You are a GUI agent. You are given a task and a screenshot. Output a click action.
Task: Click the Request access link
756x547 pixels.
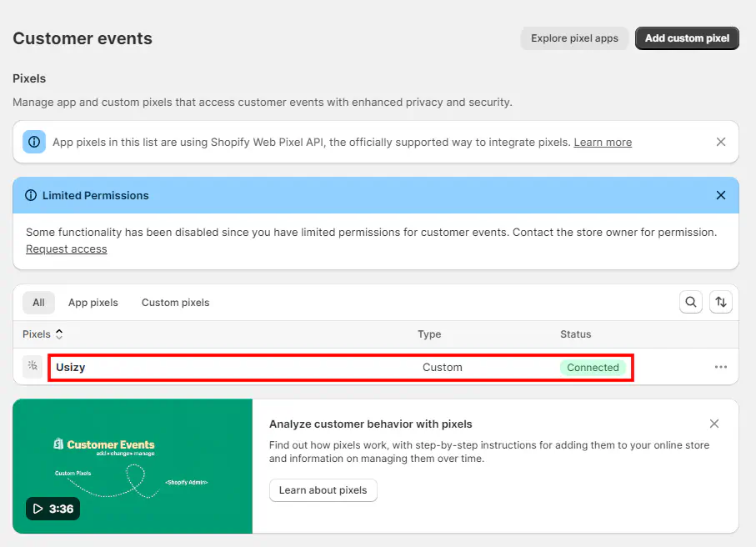(67, 248)
